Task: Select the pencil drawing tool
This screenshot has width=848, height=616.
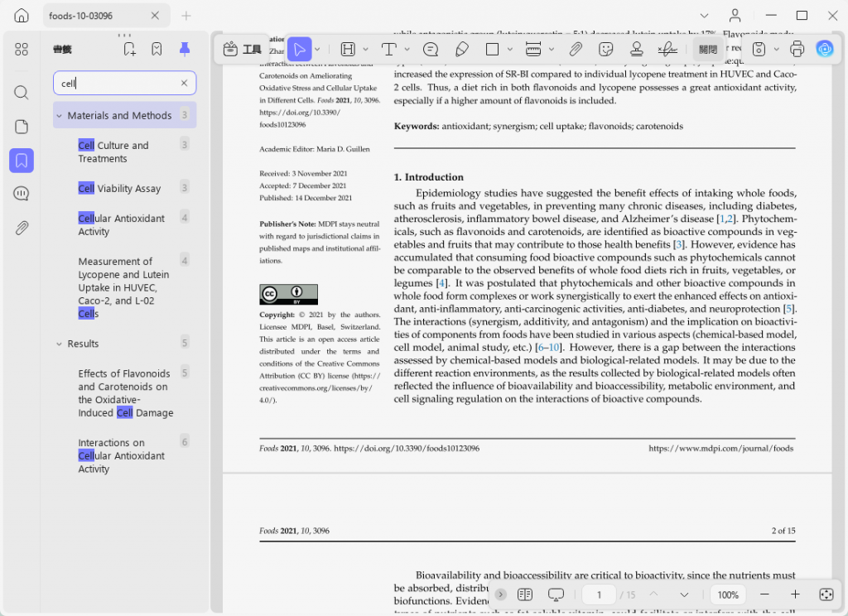Action: (x=462, y=49)
